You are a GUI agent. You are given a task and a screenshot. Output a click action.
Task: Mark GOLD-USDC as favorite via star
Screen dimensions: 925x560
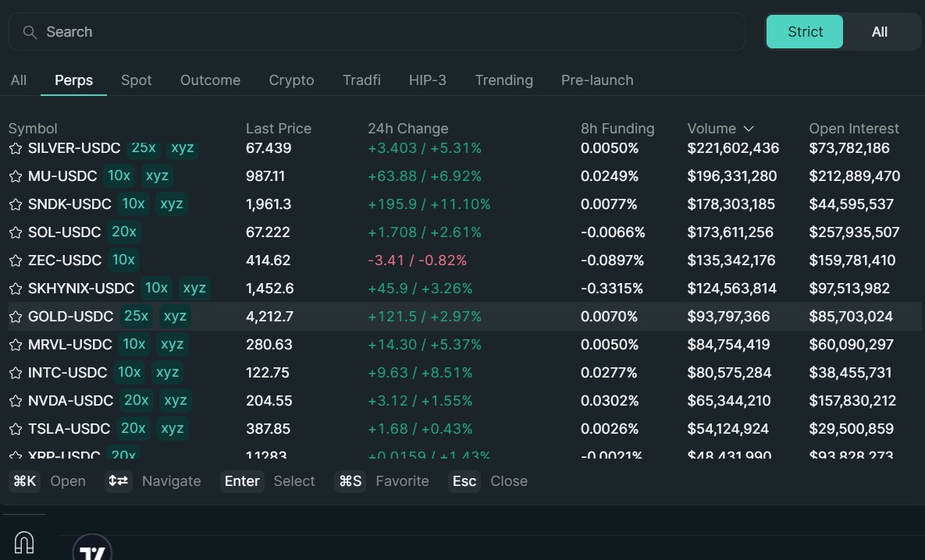16,317
